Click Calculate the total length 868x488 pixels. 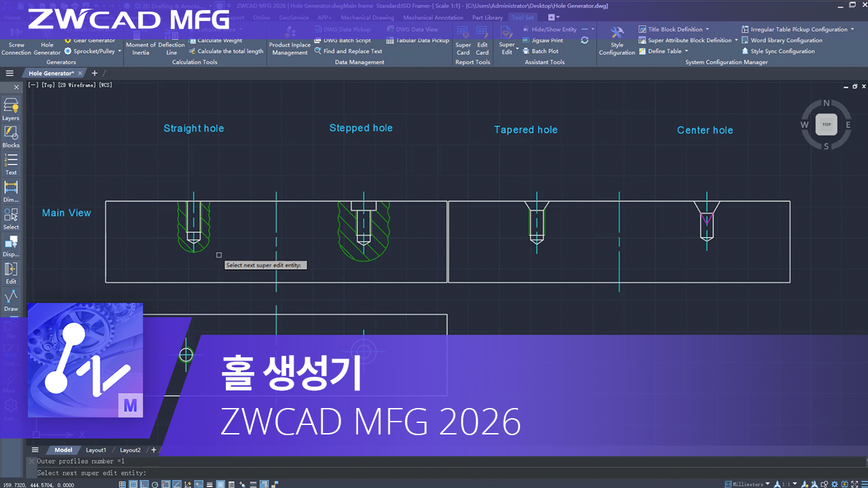pyautogui.click(x=226, y=52)
